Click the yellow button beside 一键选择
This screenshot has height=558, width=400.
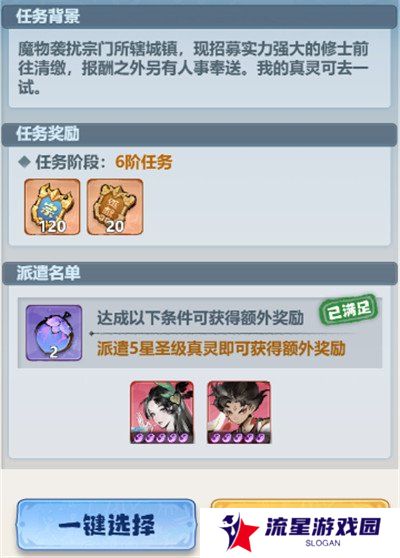(x=299, y=504)
